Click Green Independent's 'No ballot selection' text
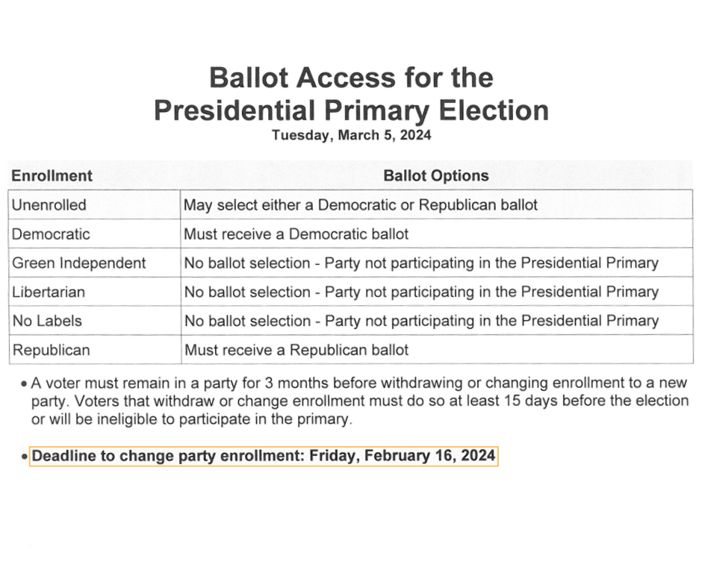The height and width of the screenshot is (588, 702). tap(247, 263)
